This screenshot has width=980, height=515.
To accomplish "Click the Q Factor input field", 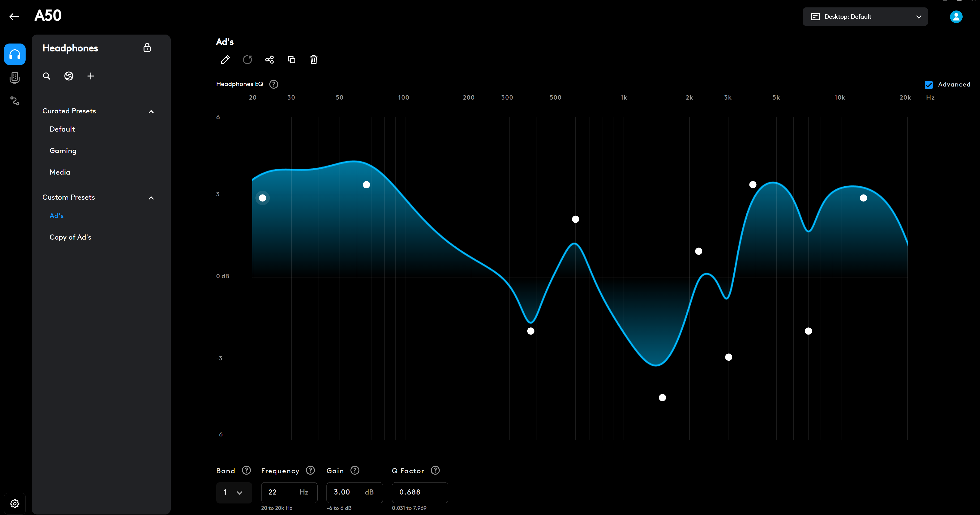I will point(420,492).
